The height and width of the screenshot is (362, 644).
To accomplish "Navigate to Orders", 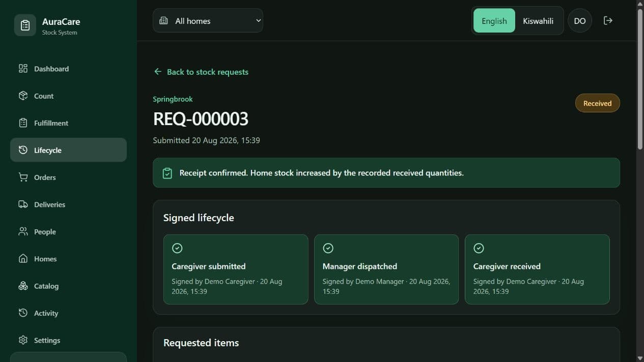I will (x=68, y=177).
